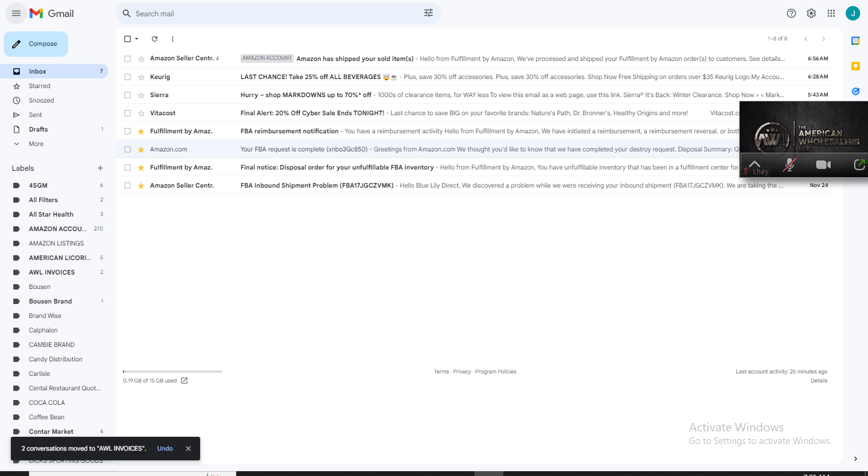Dismiss the moved-conversations notification
Screen dimensions: 868x476
click(x=188, y=449)
